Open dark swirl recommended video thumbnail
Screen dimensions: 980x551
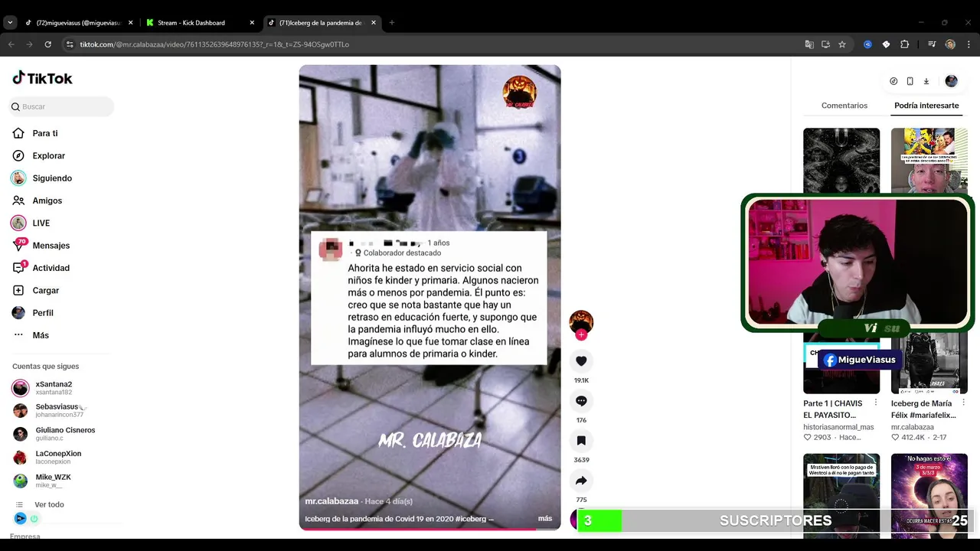point(841,161)
